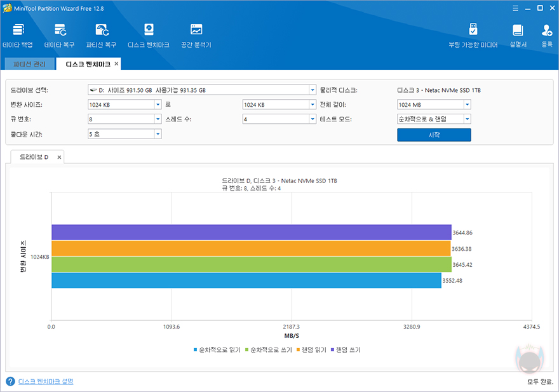Open the 데이타 복구 (Data Recovery) tool

point(60,36)
